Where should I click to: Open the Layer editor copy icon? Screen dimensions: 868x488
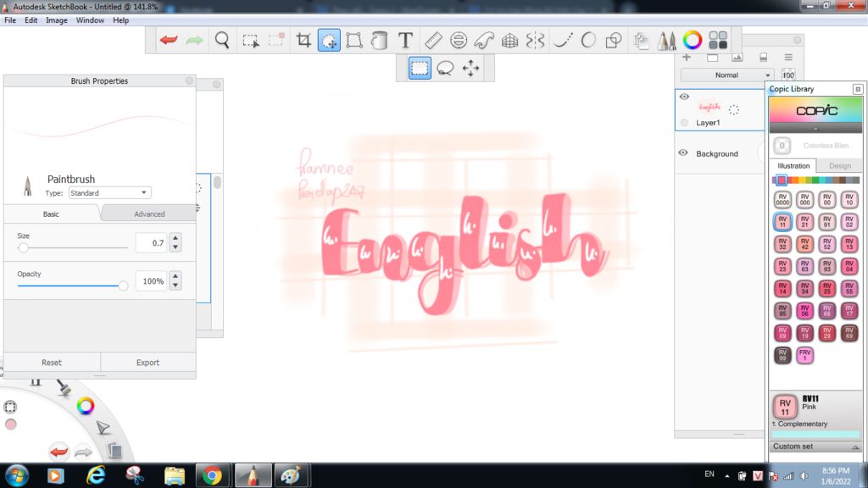point(641,41)
